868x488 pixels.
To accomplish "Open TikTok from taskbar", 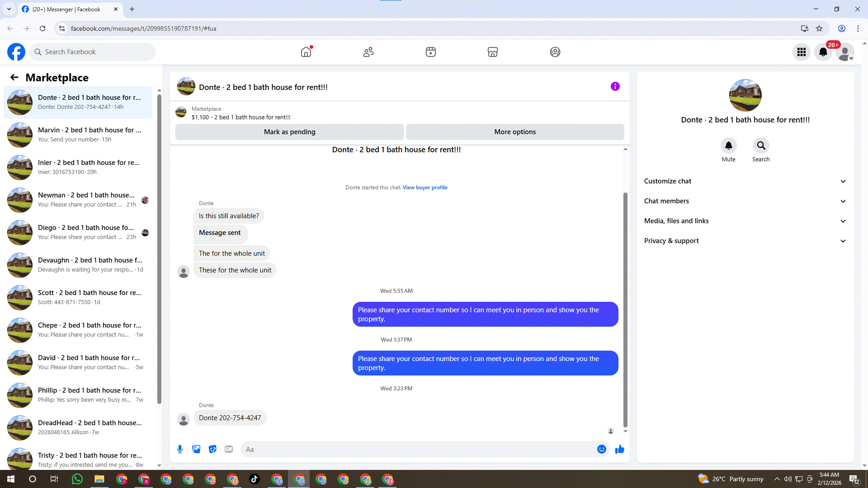I will pos(255,479).
